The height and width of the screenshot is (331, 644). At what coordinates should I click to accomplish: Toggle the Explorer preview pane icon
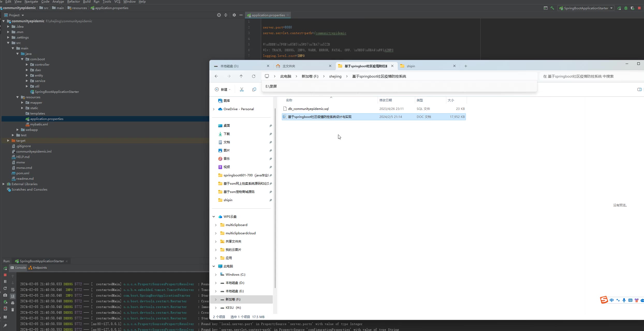[x=639, y=89]
